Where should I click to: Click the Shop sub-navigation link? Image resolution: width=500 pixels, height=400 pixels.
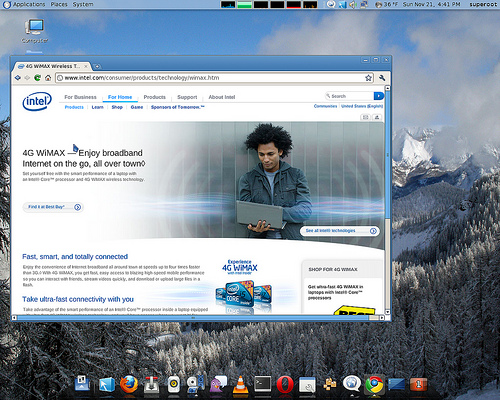pos(117,107)
